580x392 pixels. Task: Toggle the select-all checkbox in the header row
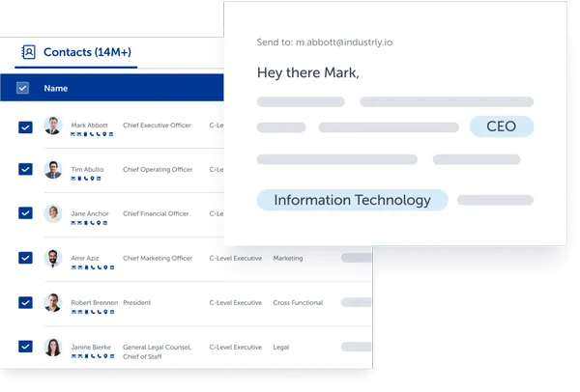pyautogui.click(x=25, y=89)
